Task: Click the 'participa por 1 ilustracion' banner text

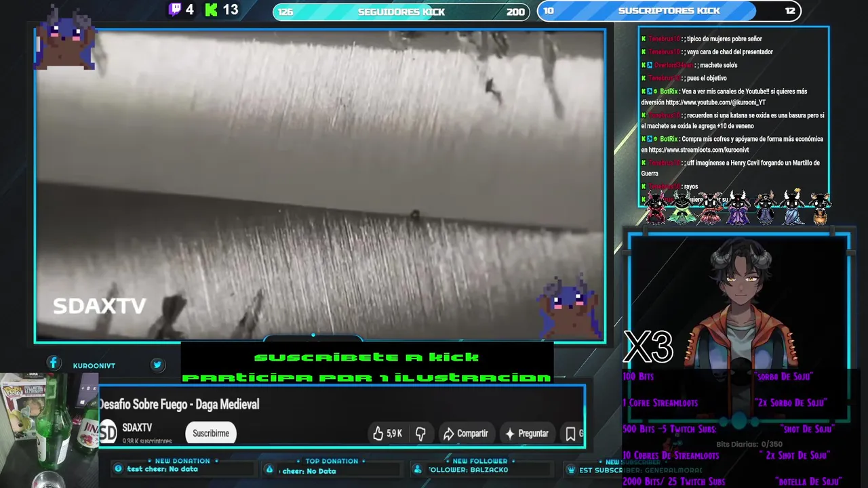Action: pyautogui.click(x=367, y=377)
